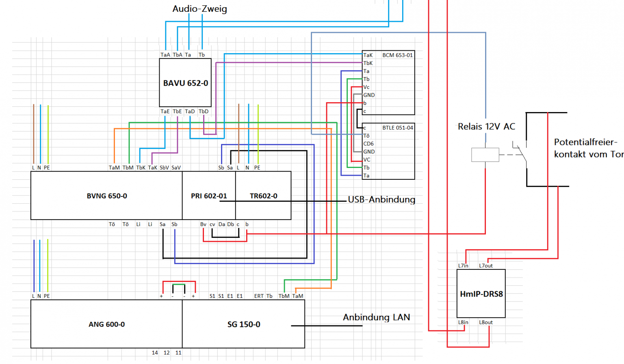Click the HmIP-DRS8 module
This screenshot has height=364, width=624.
(x=481, y=294)
